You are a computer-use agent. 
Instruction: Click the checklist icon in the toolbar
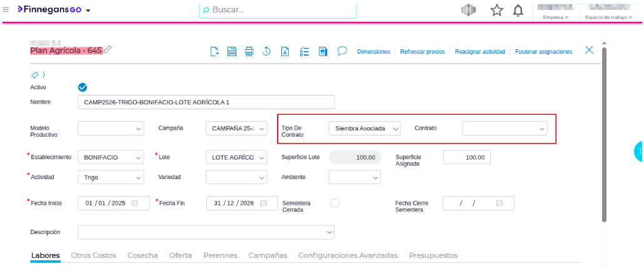coord(304,52)
